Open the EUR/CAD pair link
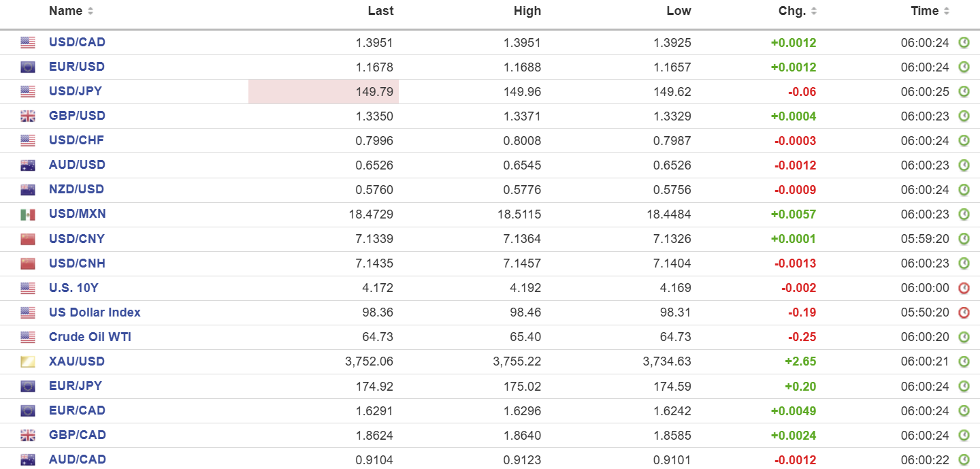Screen dimensions: 980x469 (77, 410)
